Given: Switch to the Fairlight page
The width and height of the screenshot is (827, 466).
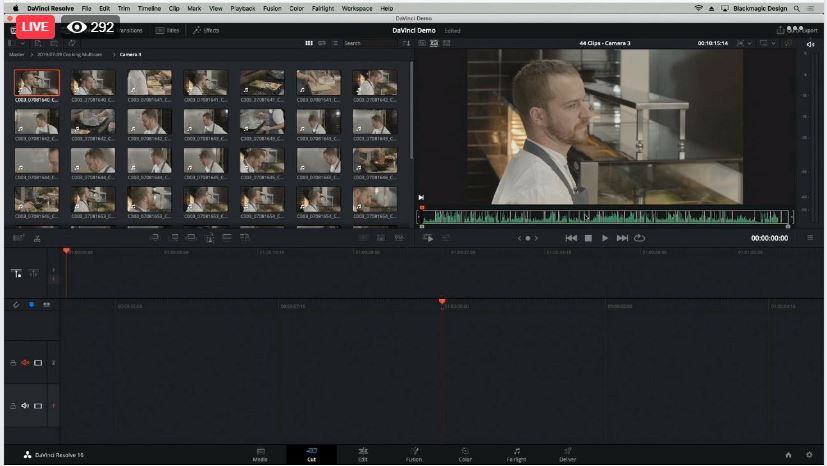Looking at the screenshot, I should (x=516, y=454).
